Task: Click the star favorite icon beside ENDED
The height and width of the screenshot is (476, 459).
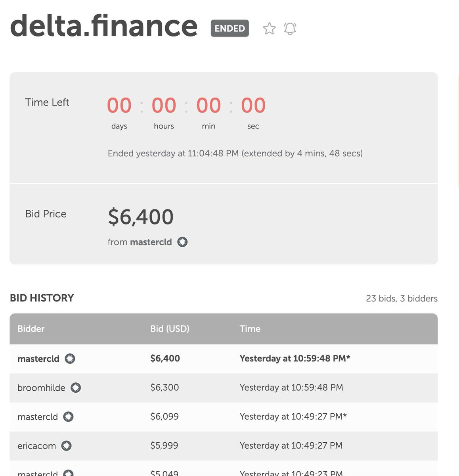Action: 269,29
